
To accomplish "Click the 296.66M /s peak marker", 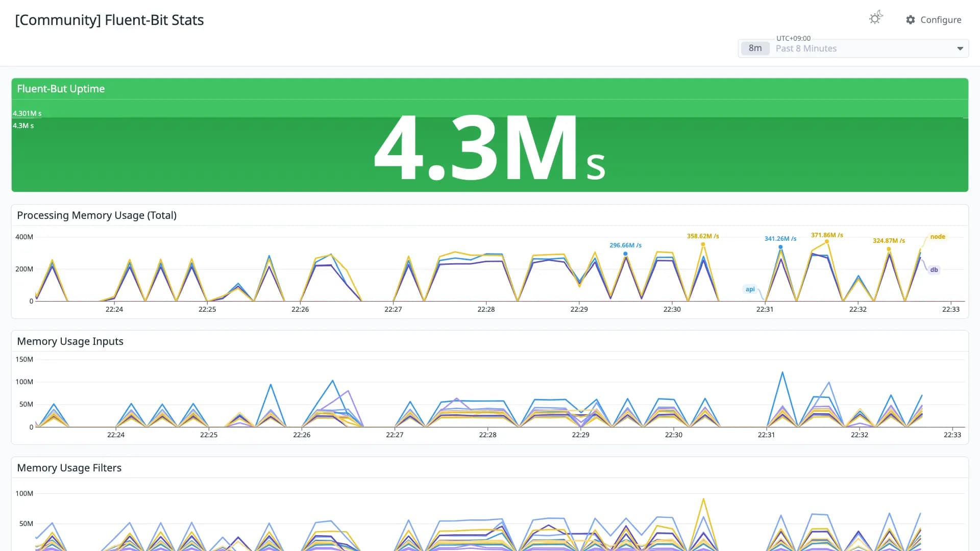I will point(625,253).
